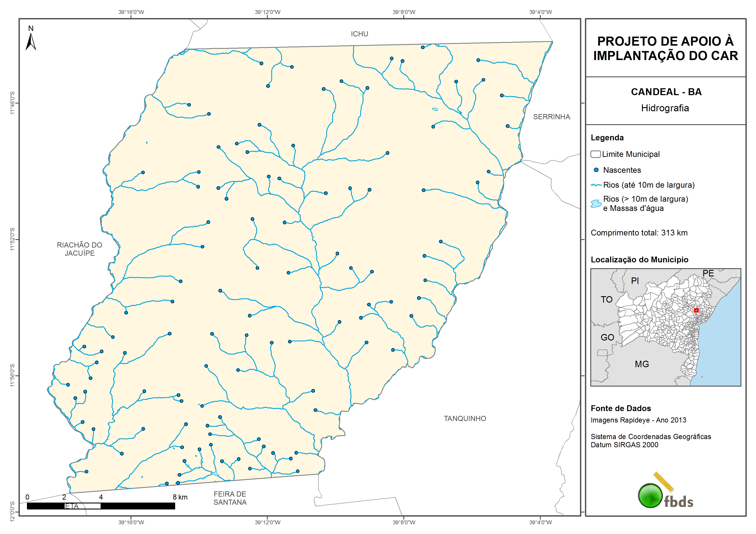Image resolution: width=756 pixels, height=534 pixels.
Task: Click the SERRINHA neighbor label
Action: tap(552, 117)
